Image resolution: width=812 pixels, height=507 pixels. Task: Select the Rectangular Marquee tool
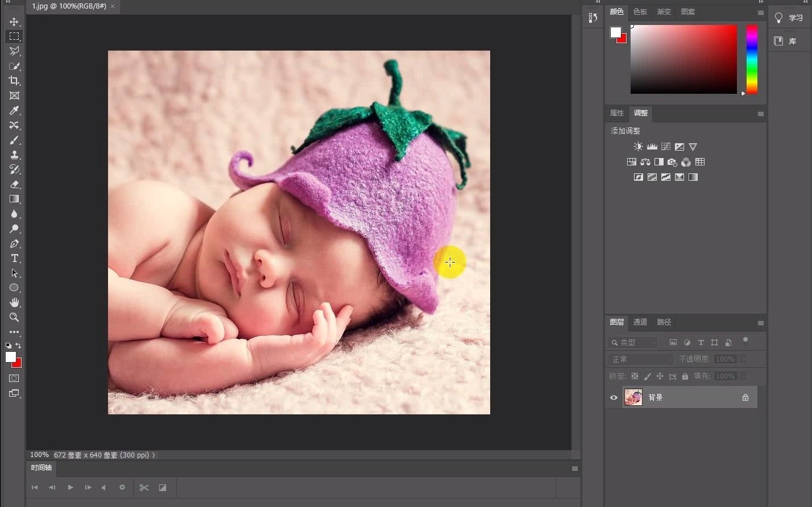tap(14, 36)
